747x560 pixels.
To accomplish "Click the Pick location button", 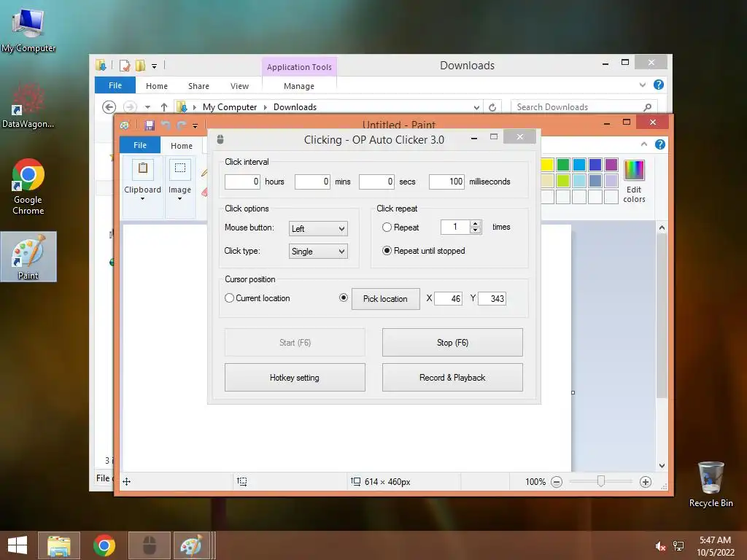I will click(x=385, y=298).
